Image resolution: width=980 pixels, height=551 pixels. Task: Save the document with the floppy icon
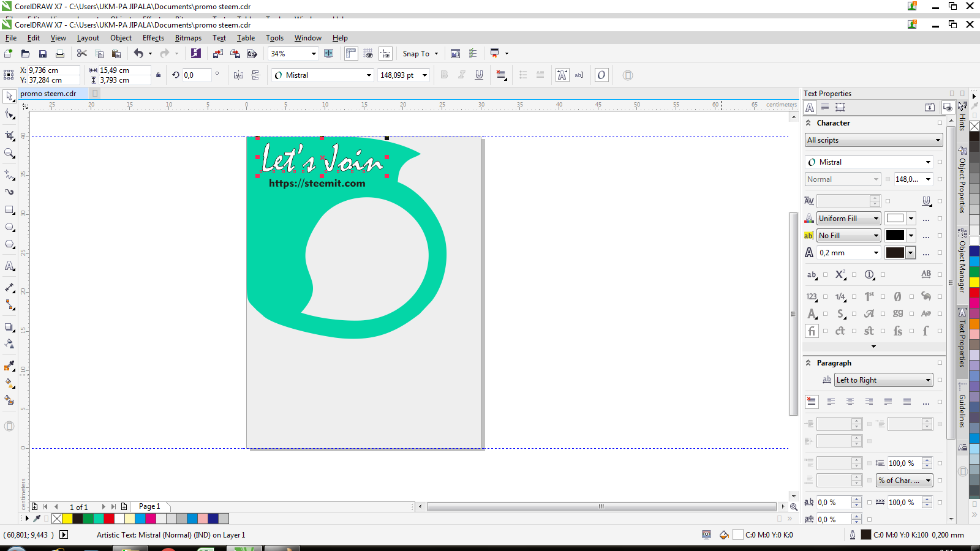pos(42,54)
